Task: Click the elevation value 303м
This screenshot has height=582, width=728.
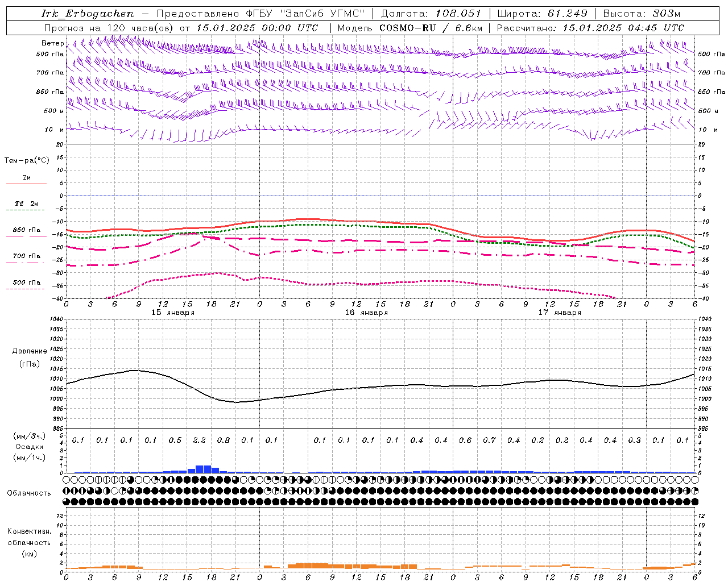Action: tap(667, 14)
